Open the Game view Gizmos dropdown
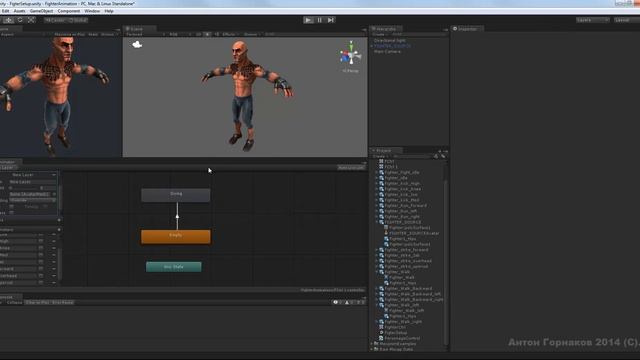 109,35
